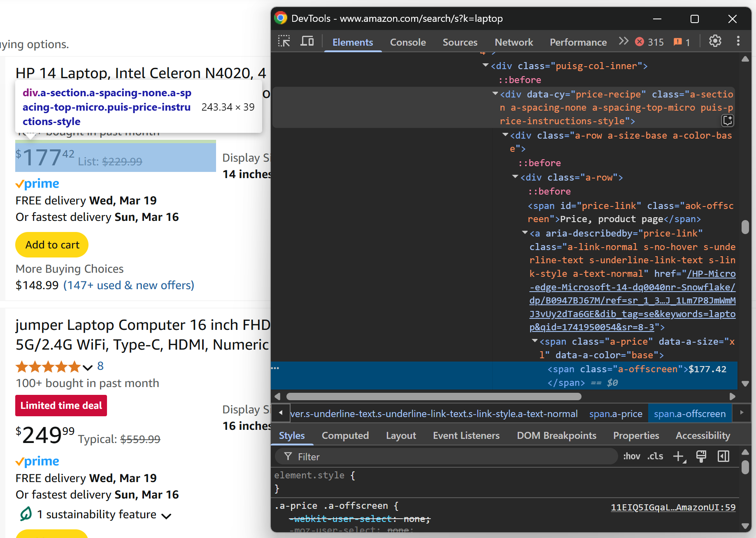Toggle computed styles sidebar icon
The image size is (756, 538).
pyautogui.click(x=723, y=457)
